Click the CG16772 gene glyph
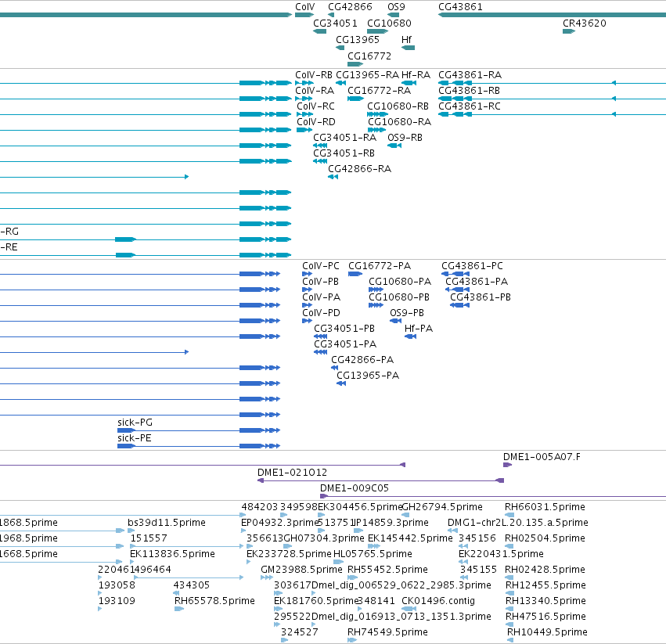Viewport: 666px width, 644px height. tap(355, 64)
